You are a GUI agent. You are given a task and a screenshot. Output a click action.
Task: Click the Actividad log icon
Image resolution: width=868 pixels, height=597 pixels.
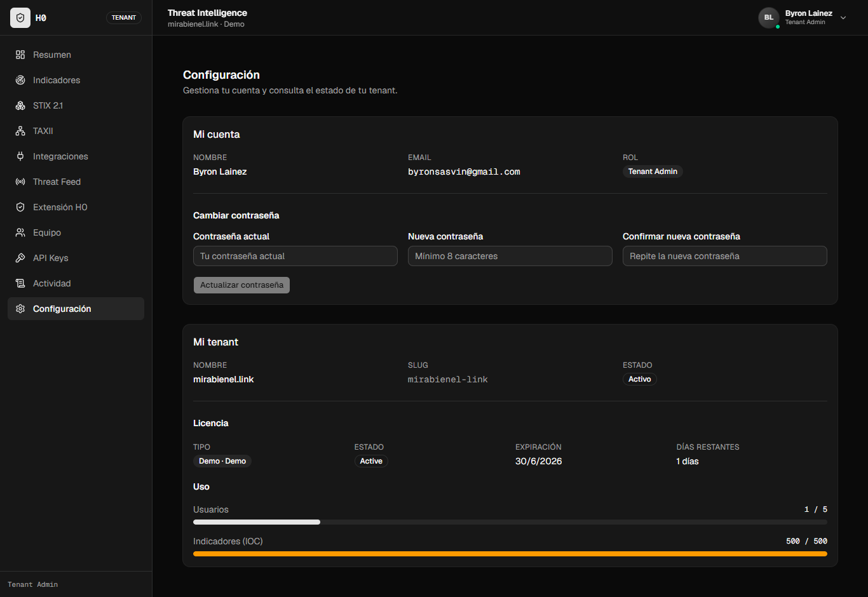coord(20,283)
